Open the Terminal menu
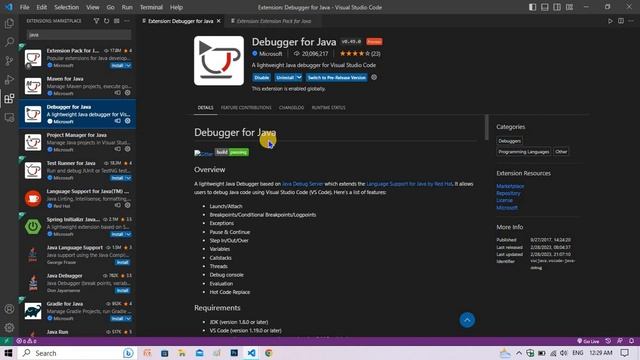The image size is (640, 360). pyautogui.click(x=151, y=7)
